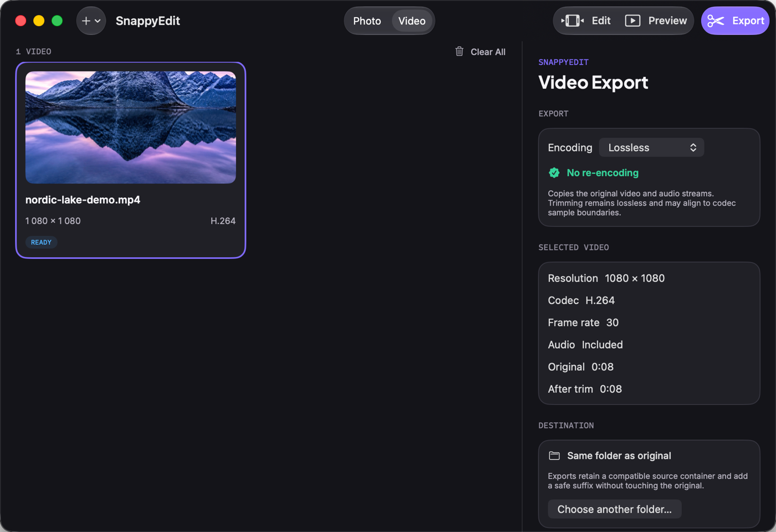Click the film strip icon in Edit
Image resolution: width=776 pixels, height=532 pixels.
(573, 21)
